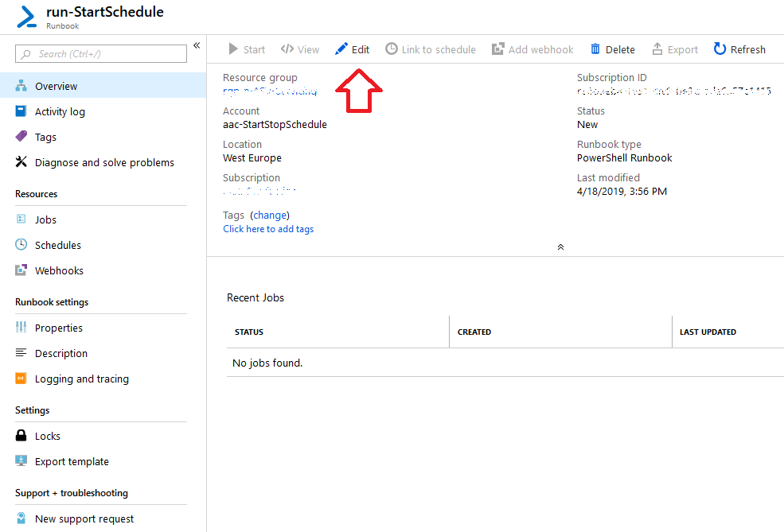The width and height of the screenshot is (784, 532).
Task: Click the LAST UPDATED column header
Action: [708, 332]
